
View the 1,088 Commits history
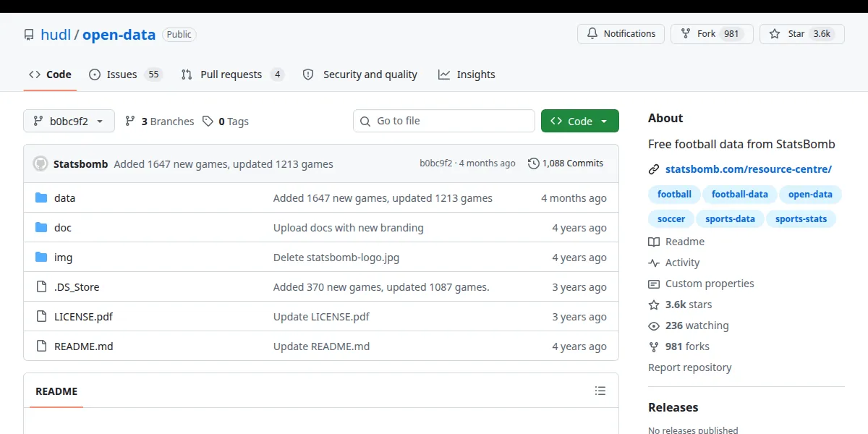point(566,163)
